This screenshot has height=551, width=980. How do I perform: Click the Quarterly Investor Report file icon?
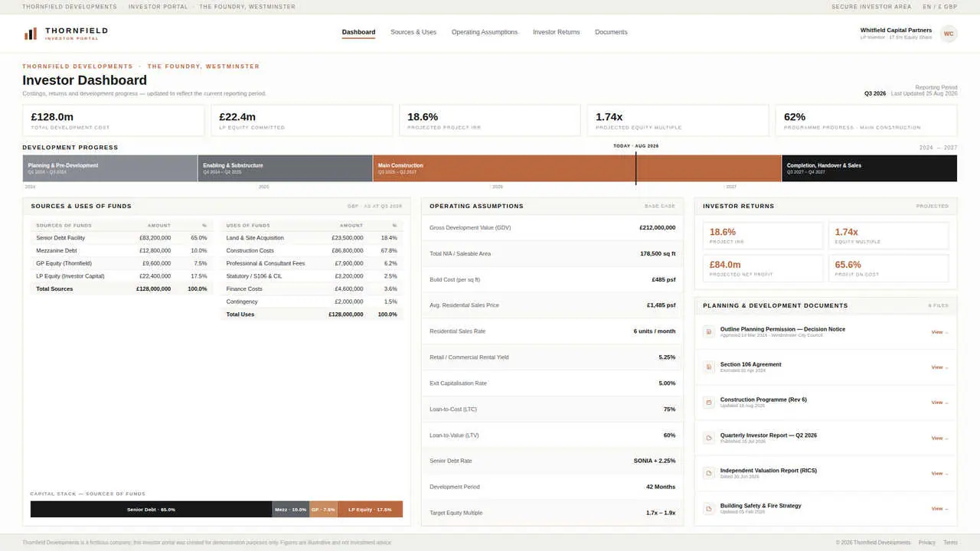pyautogui.click(x=709, y=438)
